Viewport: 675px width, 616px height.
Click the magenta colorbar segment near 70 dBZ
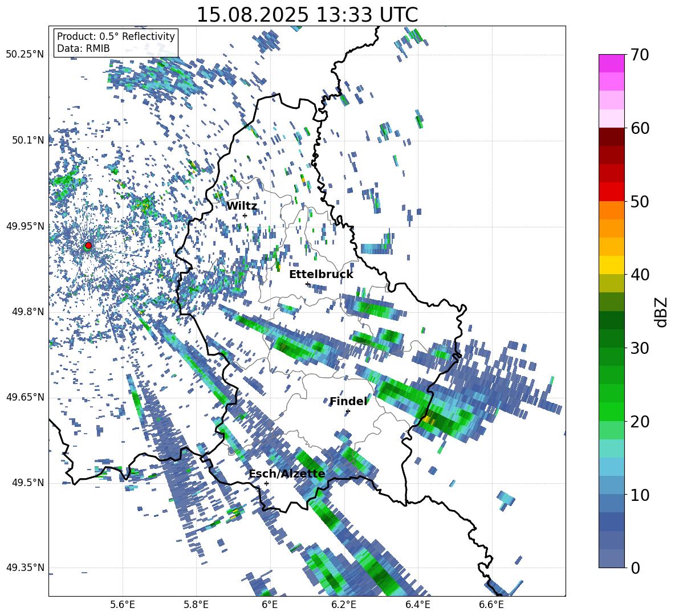coord(611,63)
